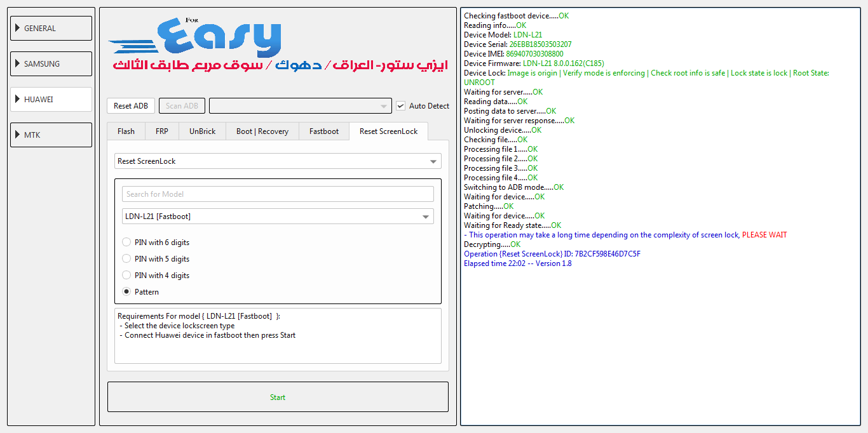This screenshot has width=868, height=433.
Task: Click 'Processing file 4' log line
Action: pos(501,178)
